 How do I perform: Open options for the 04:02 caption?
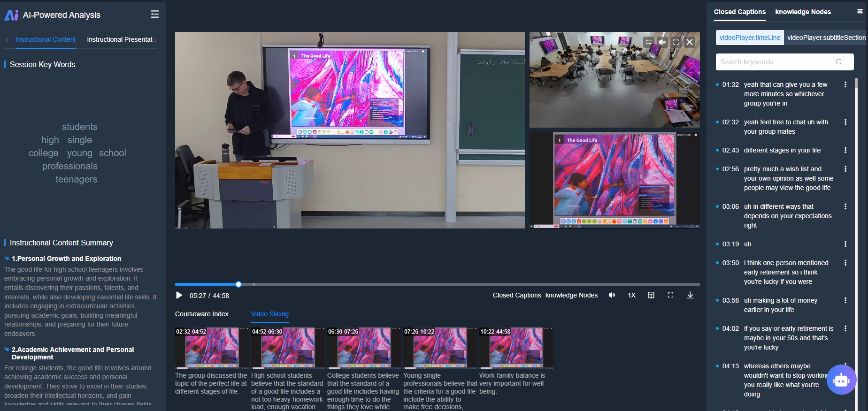[845, 328]
